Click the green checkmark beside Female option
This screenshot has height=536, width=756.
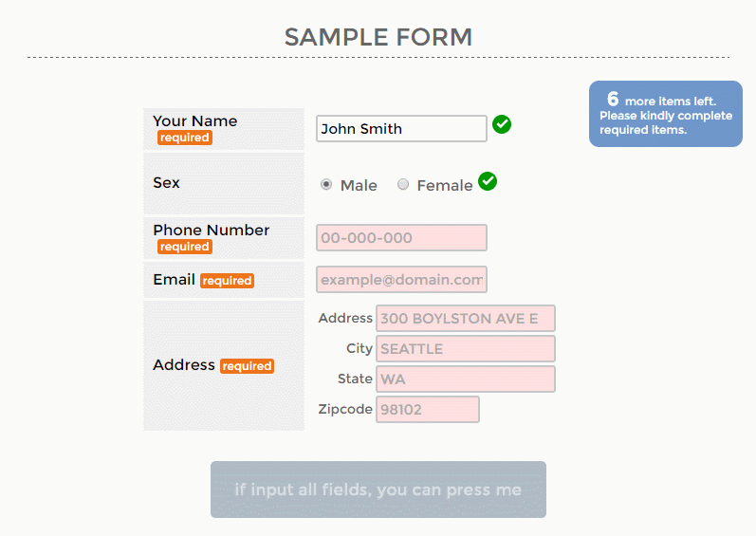point(488,181)
